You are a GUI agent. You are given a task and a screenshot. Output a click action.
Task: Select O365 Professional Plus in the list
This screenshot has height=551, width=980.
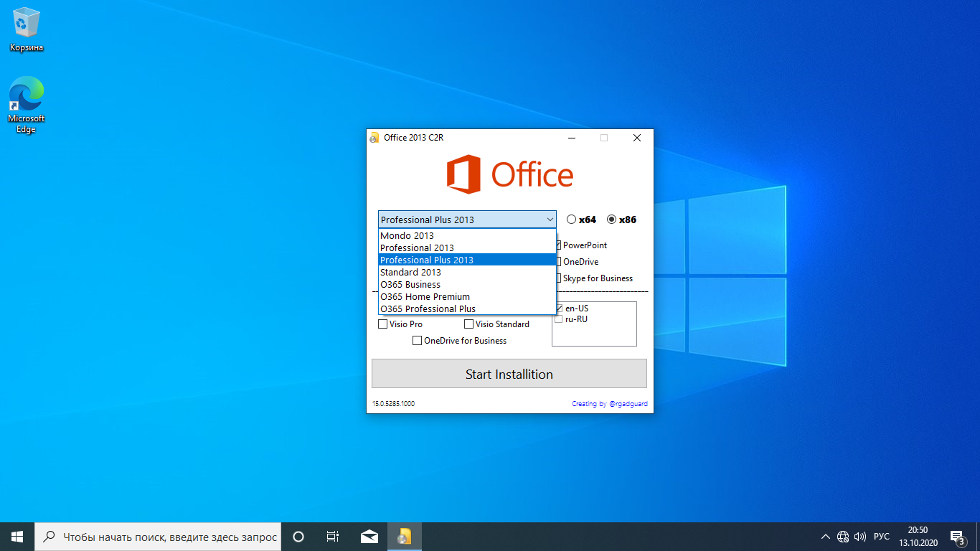[467, 309]
